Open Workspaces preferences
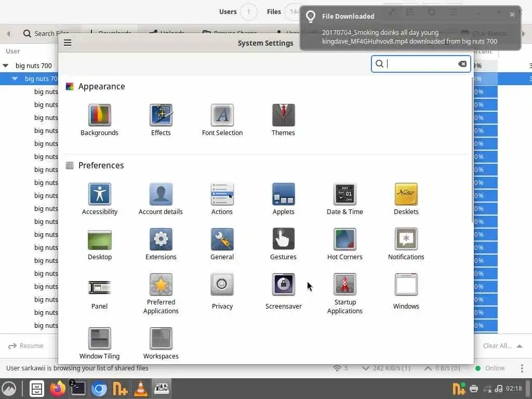 (161, 343)
